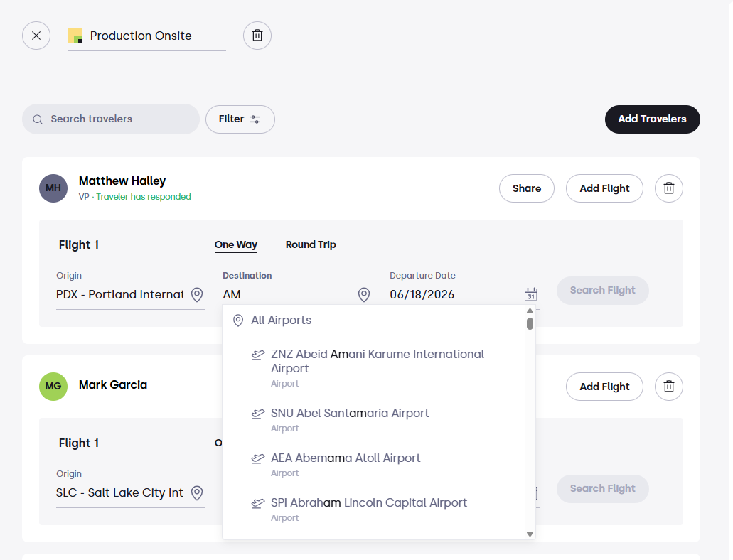Remove traveler Matthew Halley
Image resolution: width=733 pixels, height=560 pixels.
tap(669, 188)
